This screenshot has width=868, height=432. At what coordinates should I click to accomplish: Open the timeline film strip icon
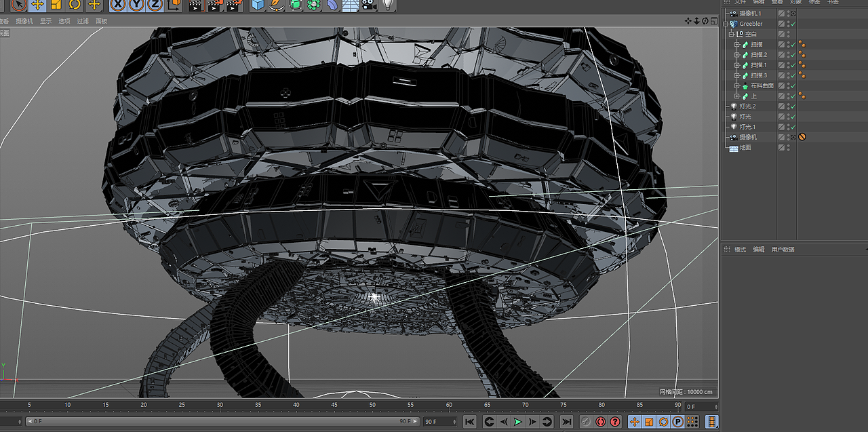(711, 422)
